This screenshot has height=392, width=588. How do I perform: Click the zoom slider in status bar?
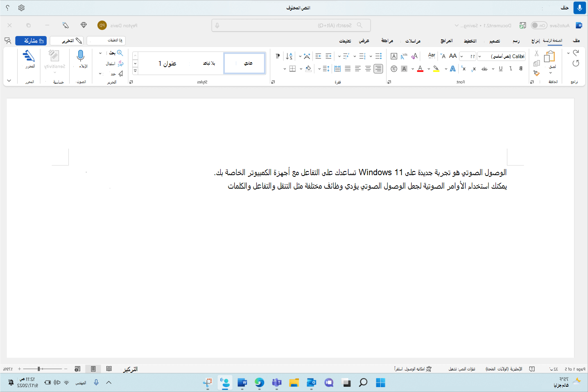(x=43, y=369)
